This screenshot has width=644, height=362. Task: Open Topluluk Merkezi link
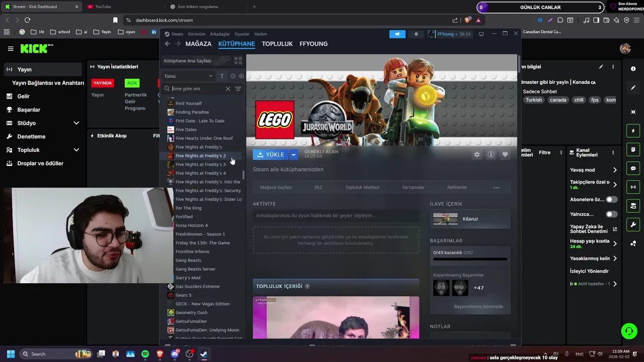(362, 187)
